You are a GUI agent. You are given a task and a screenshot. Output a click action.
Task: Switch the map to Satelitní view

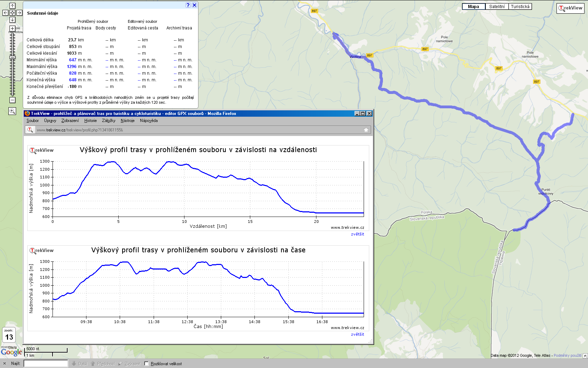click(x=497, y=7)
